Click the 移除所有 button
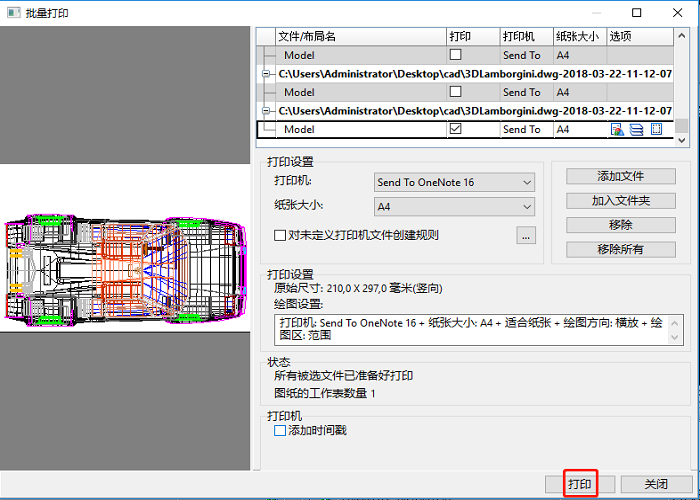The image size is (700, 500). tap(621, 250)
